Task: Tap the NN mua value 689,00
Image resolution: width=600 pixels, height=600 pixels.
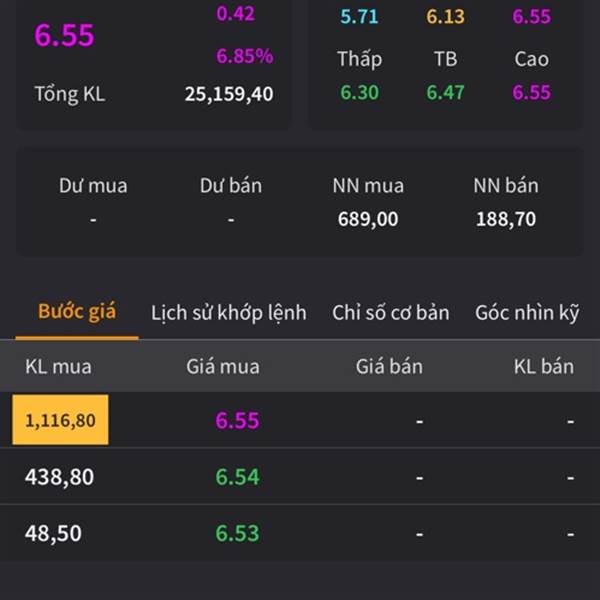Action: pyautogui.click(x=368, y=219)
